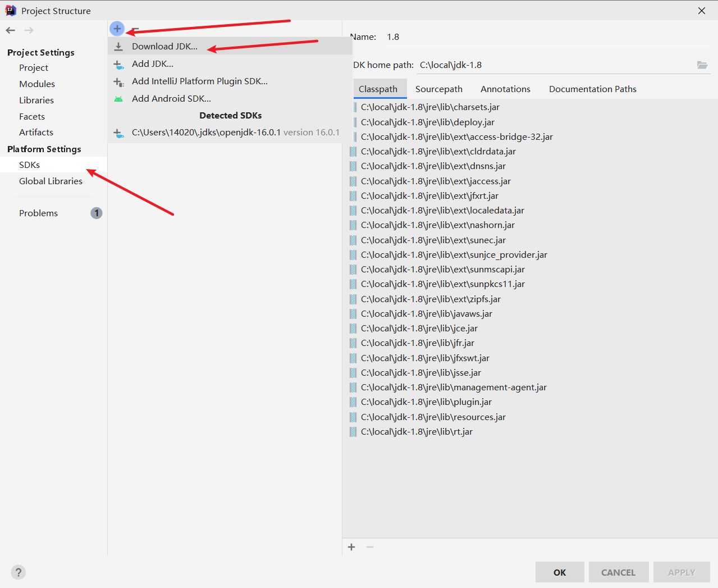Select Add IntelliJ Platform Plugin SDK...

pos(230,81)
